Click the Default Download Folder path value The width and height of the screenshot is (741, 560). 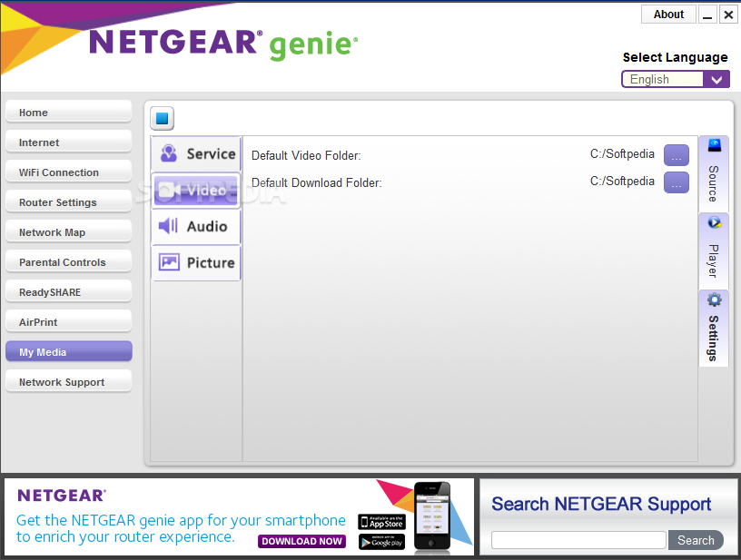pyautogui.click(x=622, y=182)
